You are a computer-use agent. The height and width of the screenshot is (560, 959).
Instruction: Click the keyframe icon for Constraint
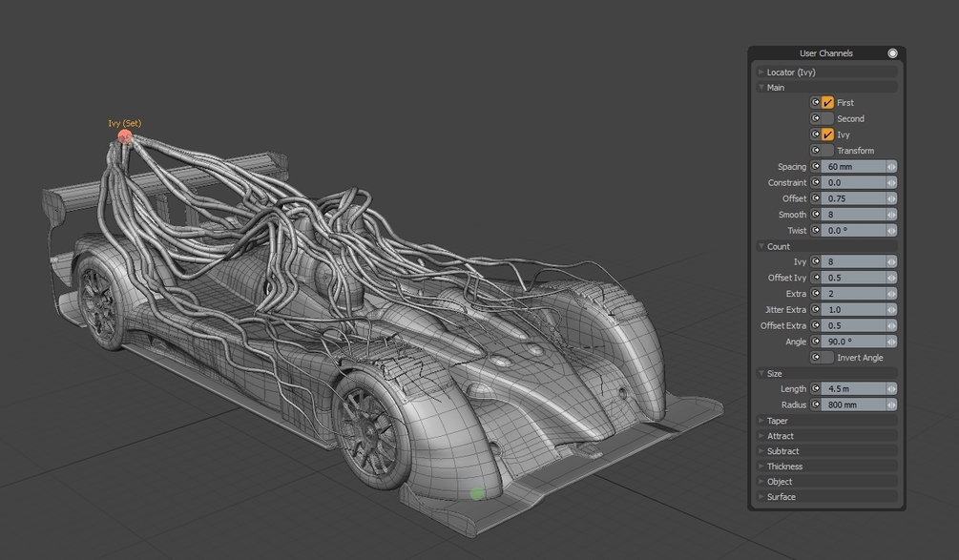[x=815, y=182]
